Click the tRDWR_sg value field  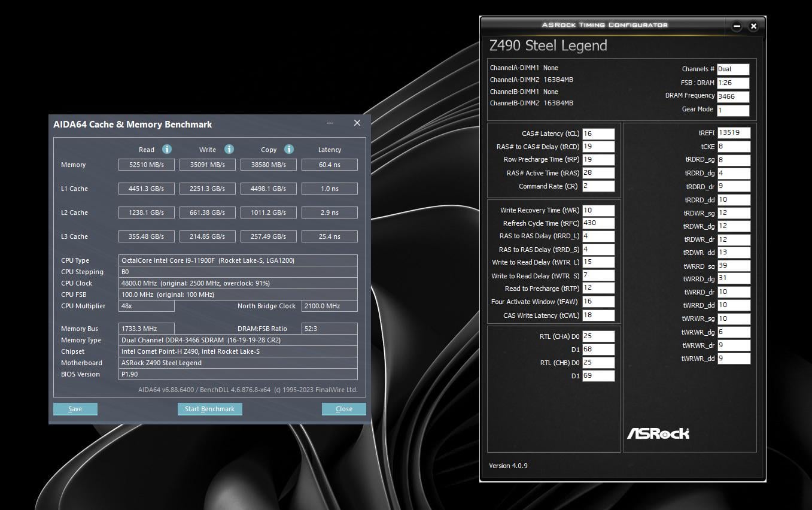point(734,213)
